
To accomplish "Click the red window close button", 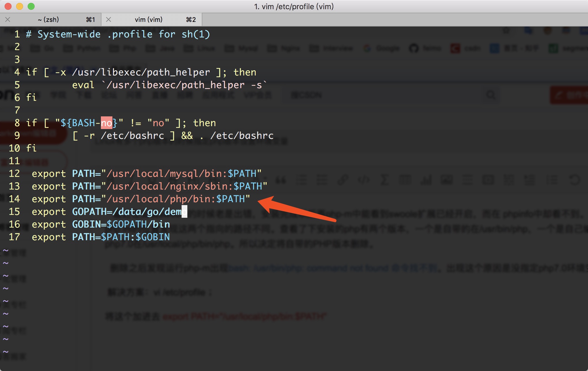I will [x=8, y=6].
